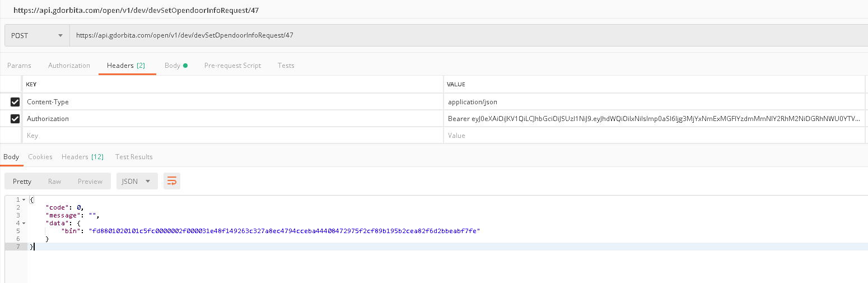868x283 pixels.
Task: Uncheck the Authorization header checkbox
Action: [15, 119]
